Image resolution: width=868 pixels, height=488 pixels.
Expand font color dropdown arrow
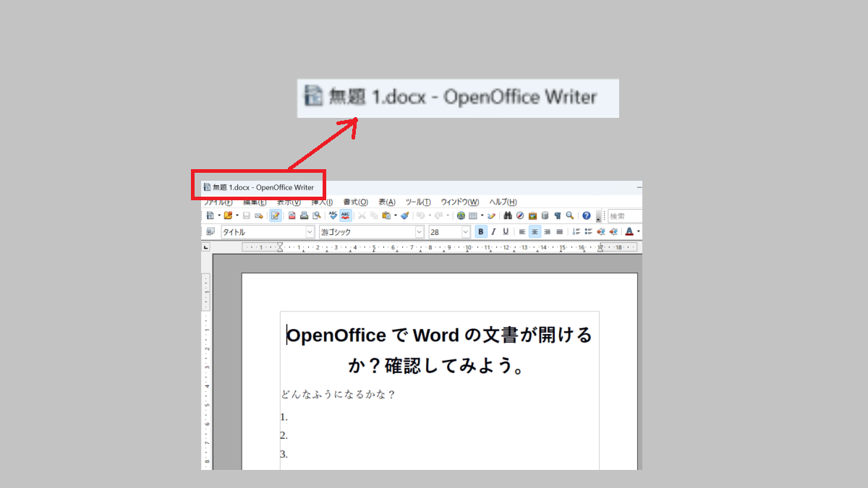pos(639,232)
